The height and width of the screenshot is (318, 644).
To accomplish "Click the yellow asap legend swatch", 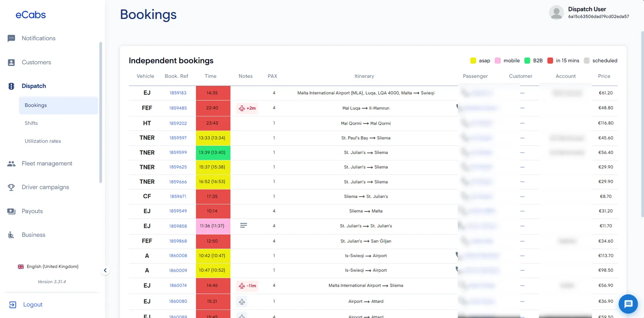I will (473, 61).
